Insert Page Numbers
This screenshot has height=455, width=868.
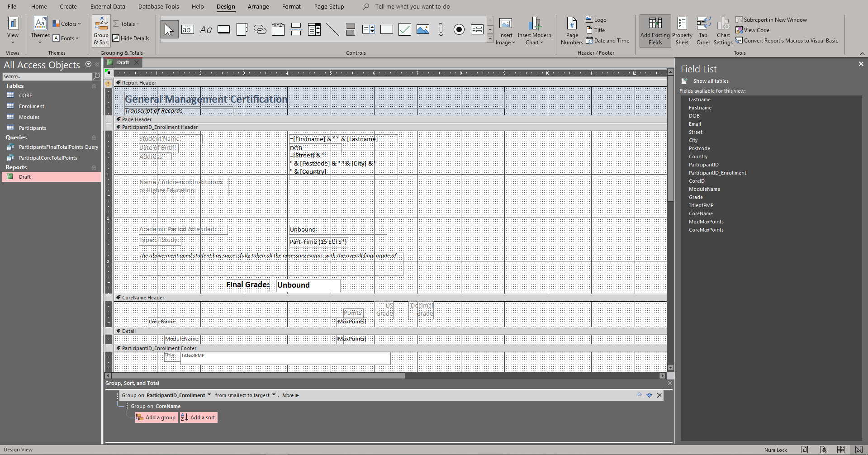[572, 31]
